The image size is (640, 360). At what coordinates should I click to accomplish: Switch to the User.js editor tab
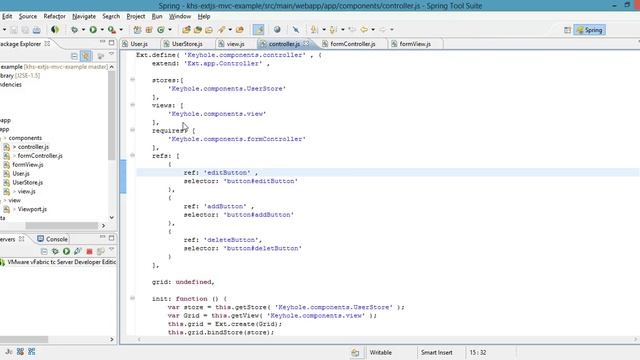[139, 44]
